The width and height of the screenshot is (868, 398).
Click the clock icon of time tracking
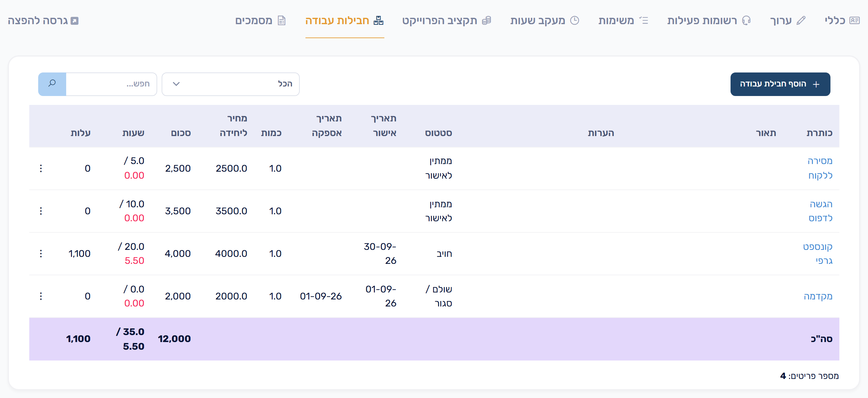point(575,21)
